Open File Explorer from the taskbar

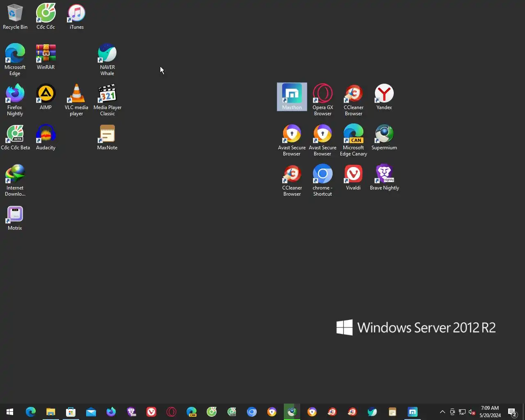click(51, 412)
